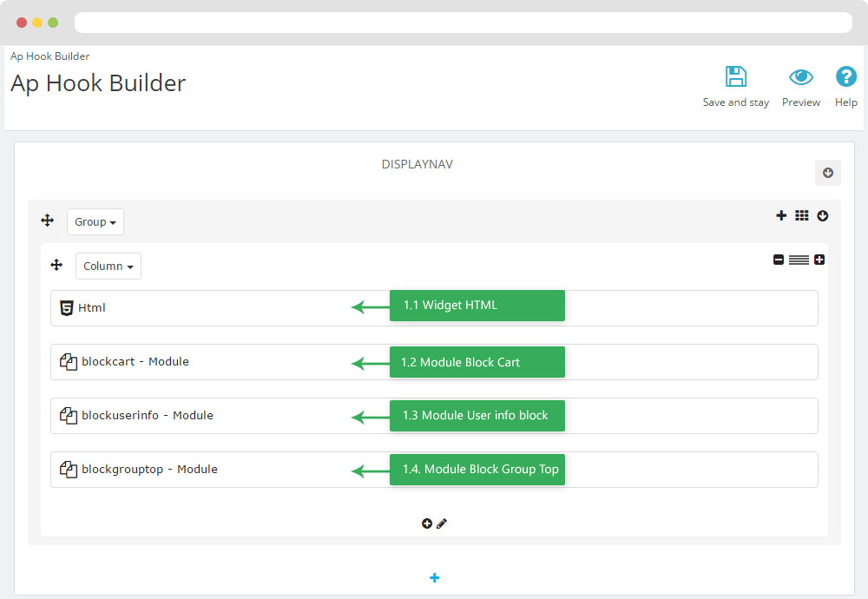Open the Group dropdown
868x599 pixels.
95,221
